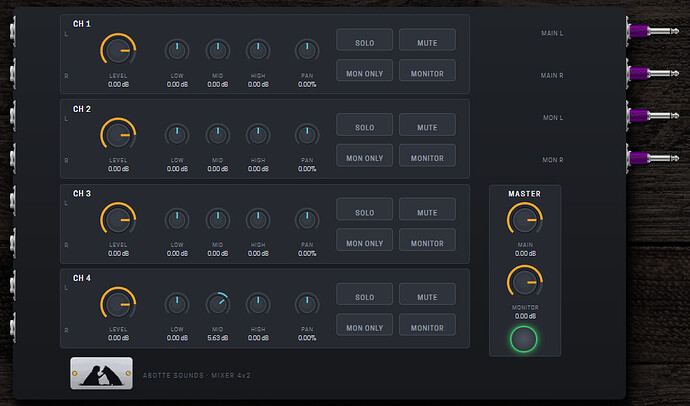Screen dimensions: 690x406
Task: Click the MAIN L output jack plug
Action: click(x=653, y=31)
